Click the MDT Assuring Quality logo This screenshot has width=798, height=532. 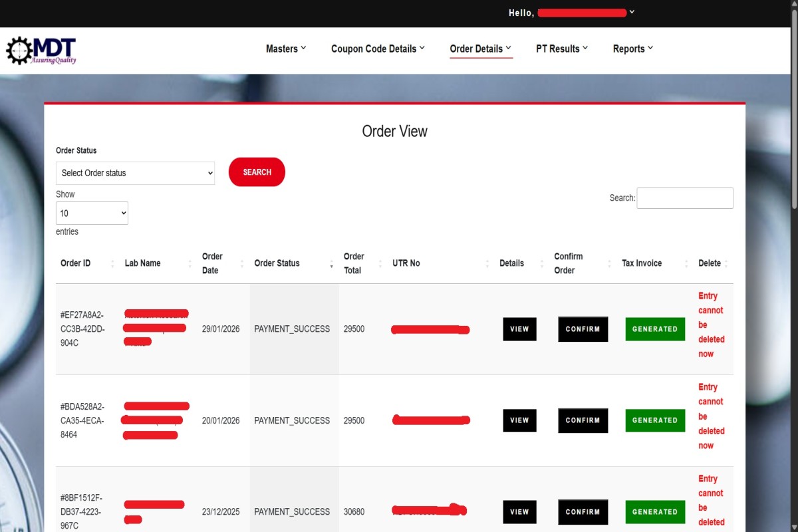pos(41,51)
